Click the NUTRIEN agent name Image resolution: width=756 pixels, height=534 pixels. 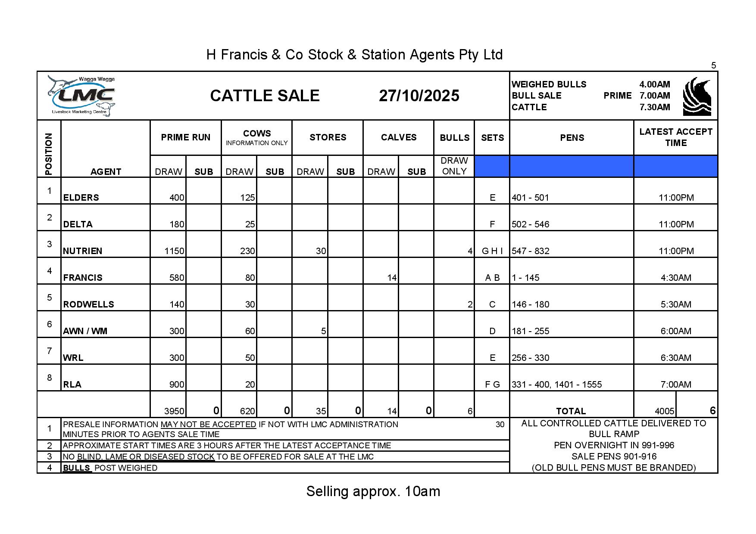(x=83, y=251)
